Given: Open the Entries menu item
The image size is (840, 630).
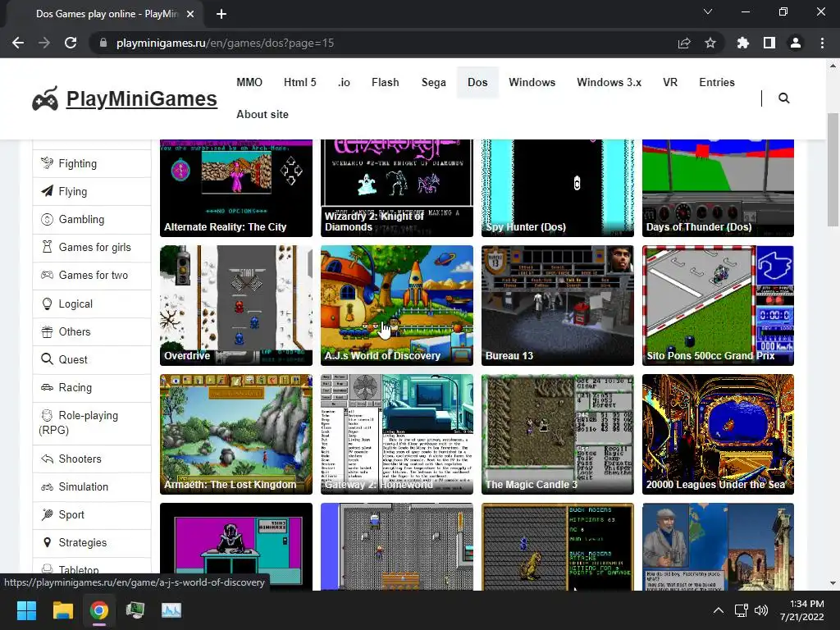Looking at the screenshot, I should [717, 82].
